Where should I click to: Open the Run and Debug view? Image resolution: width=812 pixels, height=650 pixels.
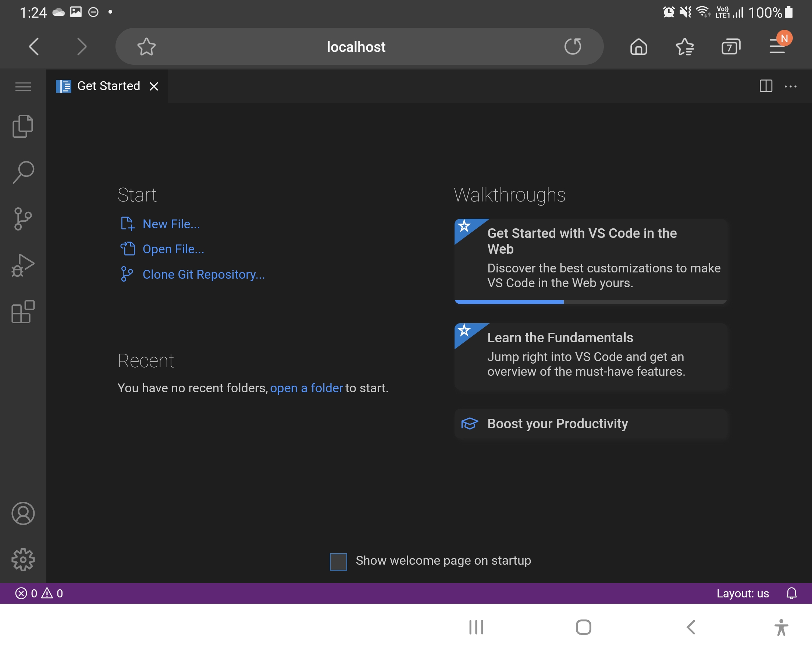(23, 265)
